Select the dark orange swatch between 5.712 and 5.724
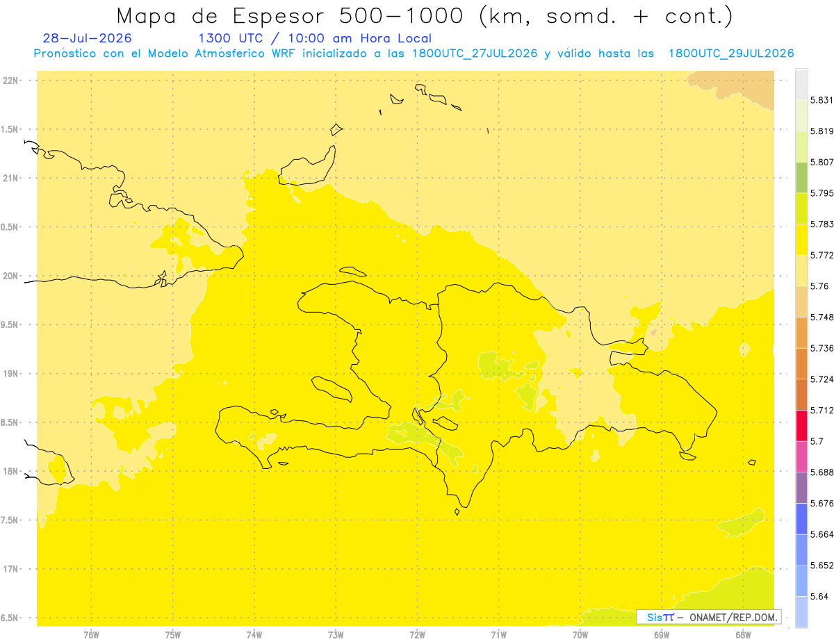834x644 pixels. [801, 394]
